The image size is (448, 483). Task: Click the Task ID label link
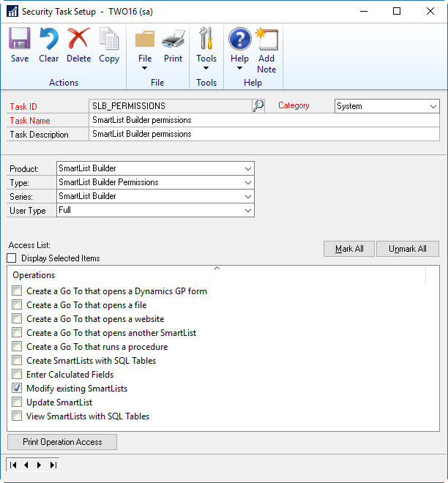[23, 107]
